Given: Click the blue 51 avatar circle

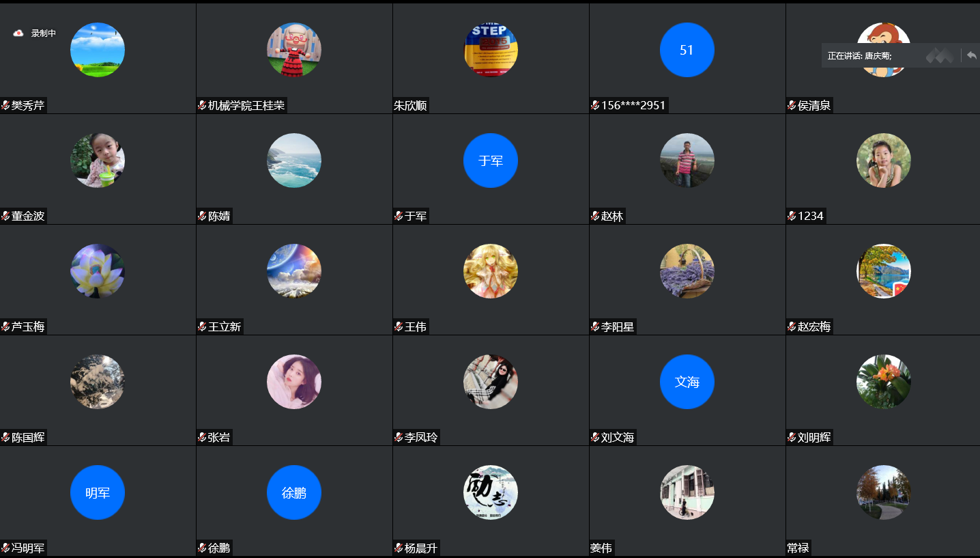Looking at the screenshot, I should (x=687, y=50).
